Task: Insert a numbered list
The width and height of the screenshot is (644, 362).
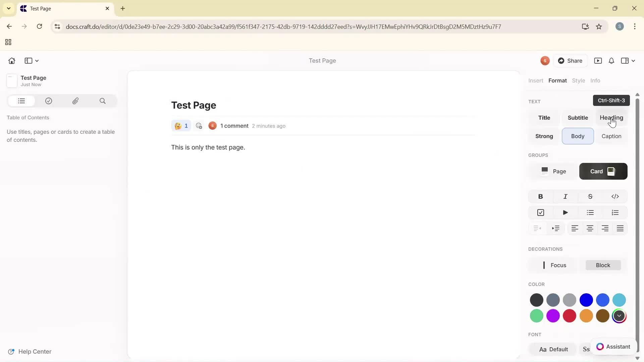Action: [x=615, y=212]
